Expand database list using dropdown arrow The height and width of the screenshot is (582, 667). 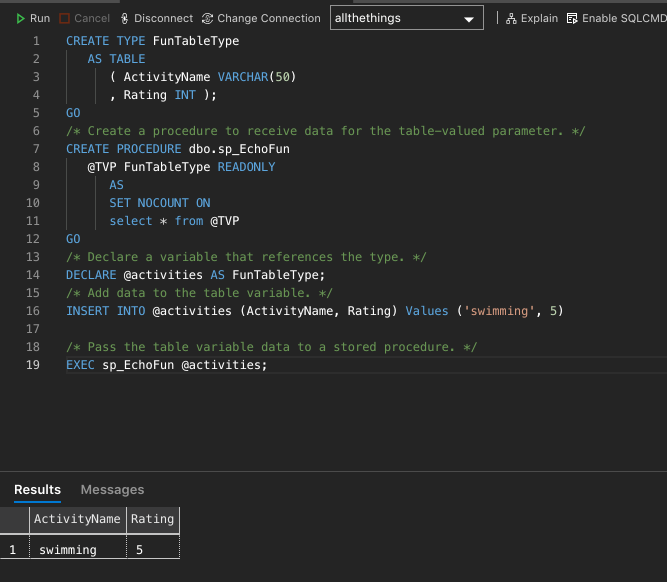point(469,19)
